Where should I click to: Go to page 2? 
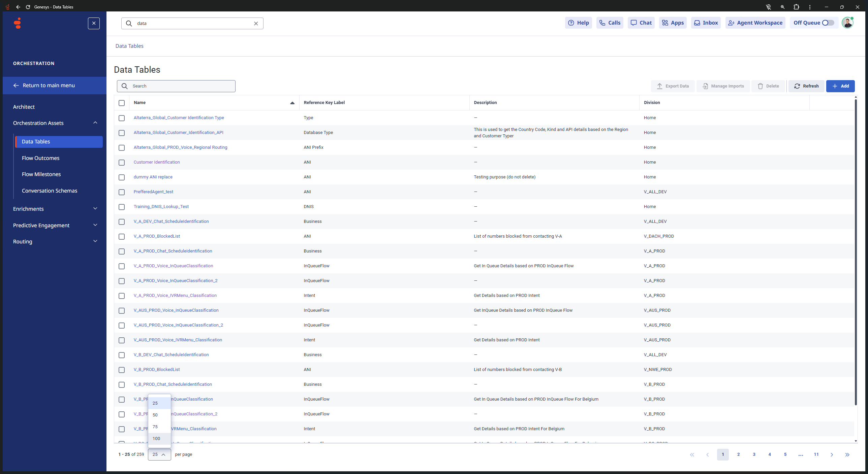tap(738, 454)
